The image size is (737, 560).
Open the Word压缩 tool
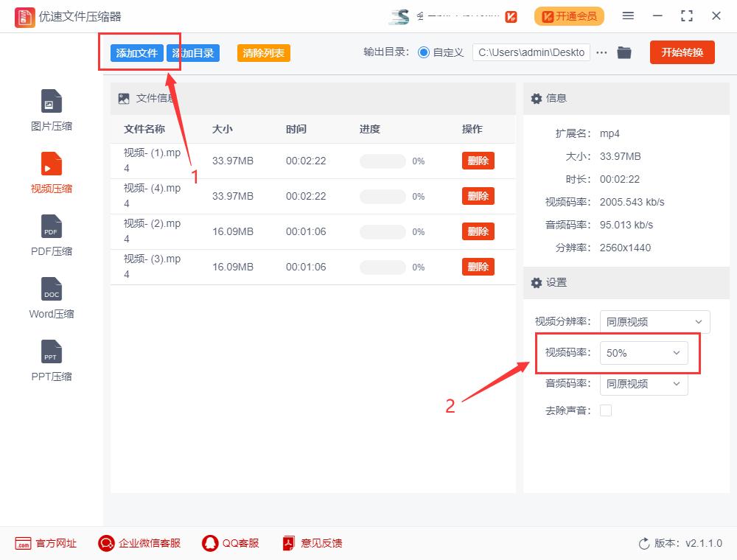click(x=50, y=298)
